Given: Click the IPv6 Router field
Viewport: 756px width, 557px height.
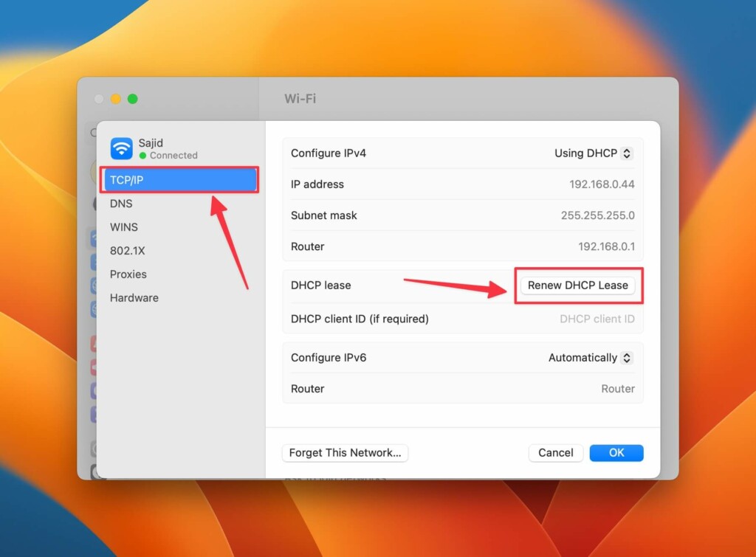Looking at the screenshot, I should pos(617,389).
